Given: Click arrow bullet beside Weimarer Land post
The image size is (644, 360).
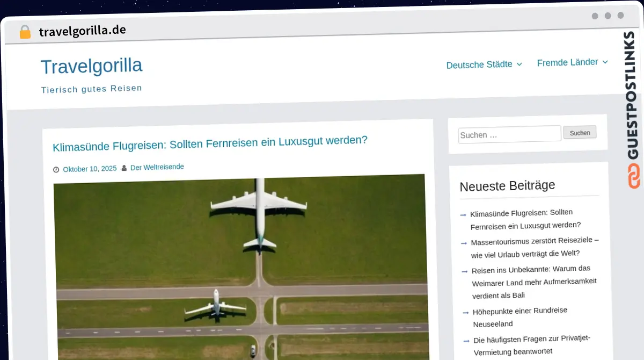Looking at the screenshot, I should click(x=464, y=271).
